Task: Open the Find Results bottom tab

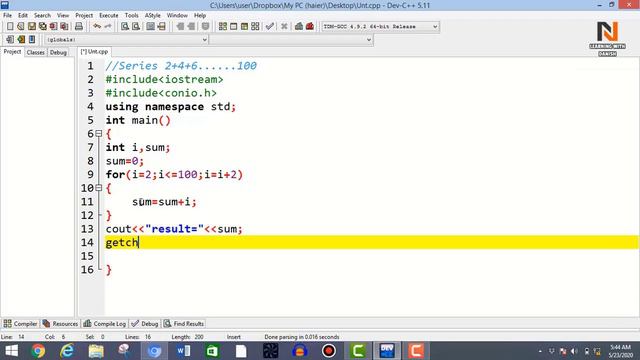Action: coord(184,324)
